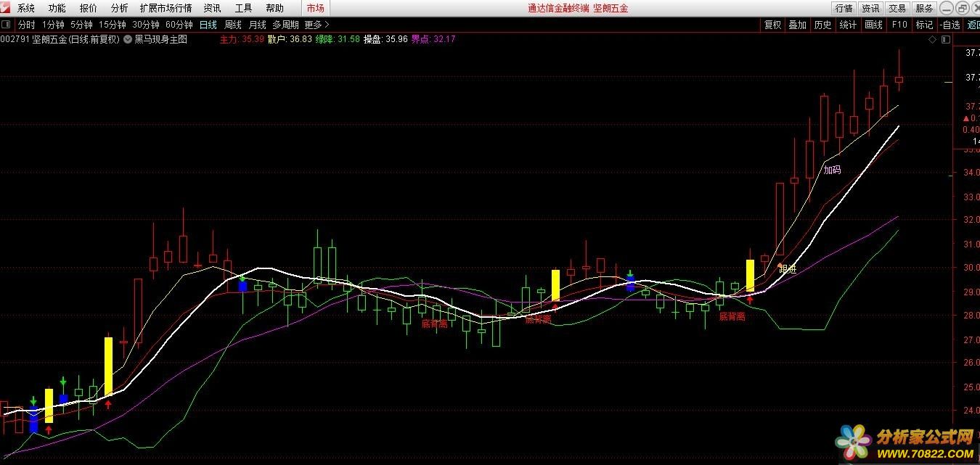This screenshot has height=465, width=980.
Task: Toggle 叠加 overlay mode
Action: pos(797,25)
